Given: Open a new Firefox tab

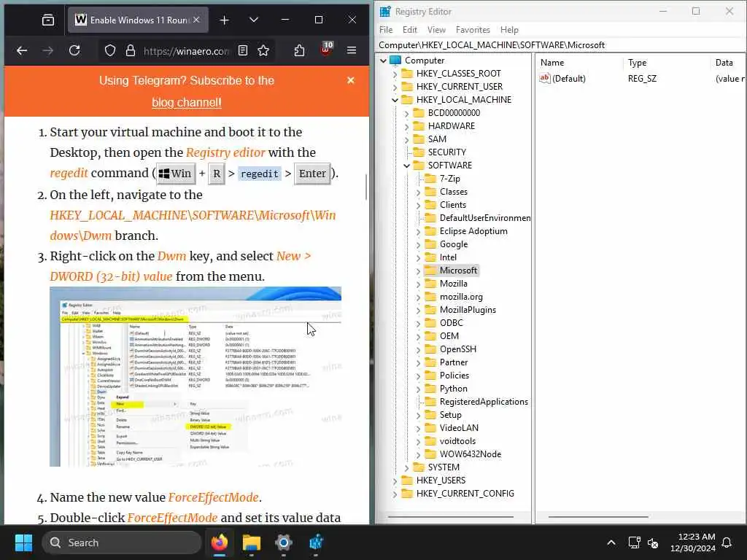Looking at the screenshot, I should pos(225,20).
